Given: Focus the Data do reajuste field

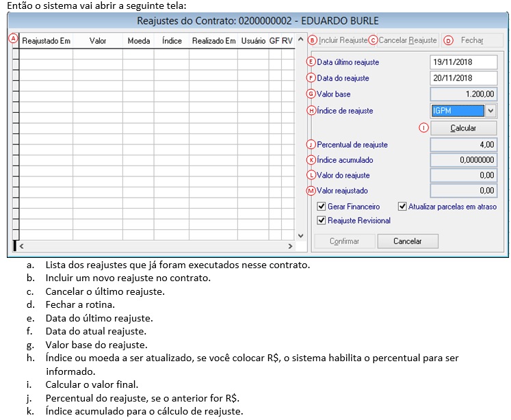Looking at the screenshot, I should 464,78.
